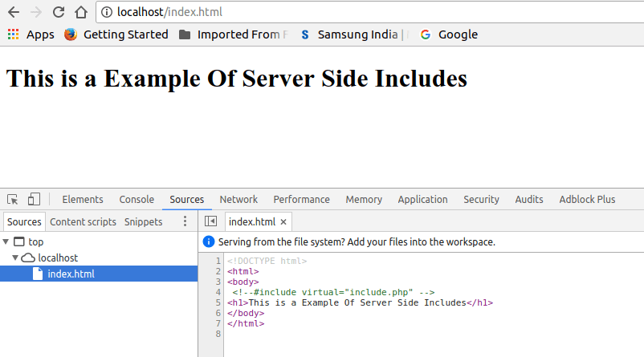Viewport: 644px width, 357px height.
Task: Collapse the localhost tree arrow
Action: pos(15,258)
